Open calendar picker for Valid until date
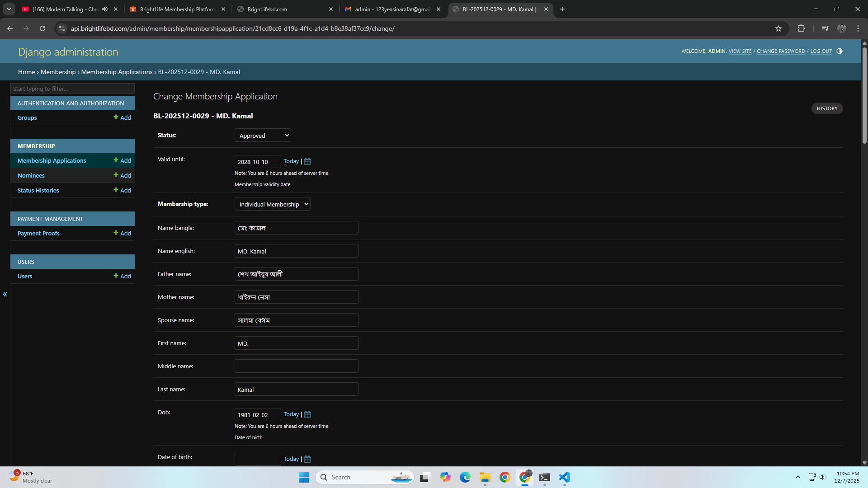Viewport: 868px width, 488px height. tap(307, 161)
